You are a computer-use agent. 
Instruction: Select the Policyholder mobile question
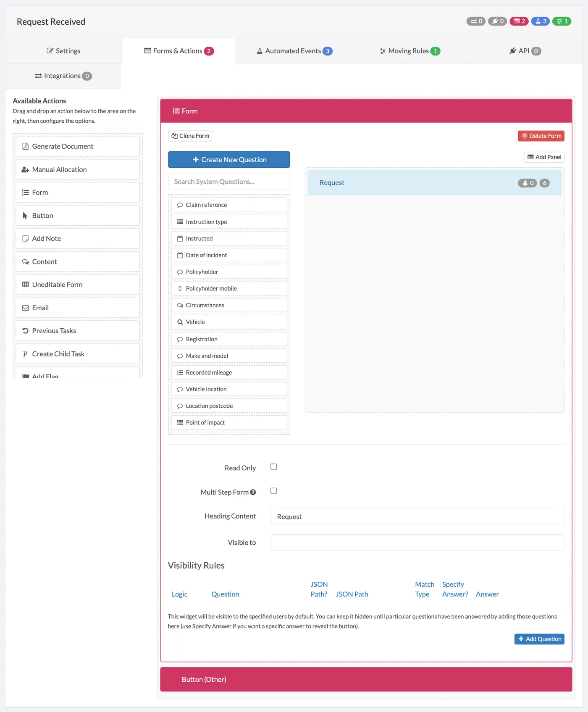coord(229,289)
